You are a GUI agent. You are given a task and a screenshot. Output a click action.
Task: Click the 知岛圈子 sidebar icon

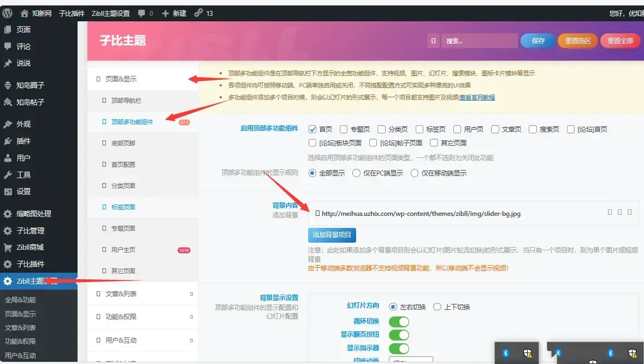click(x=8, y=85)
